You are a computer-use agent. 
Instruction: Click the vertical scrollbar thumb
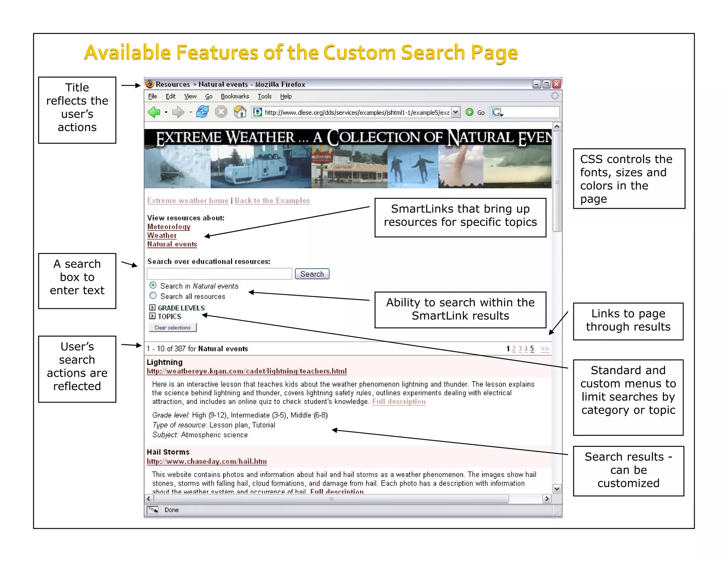click(x=557, y=182)
